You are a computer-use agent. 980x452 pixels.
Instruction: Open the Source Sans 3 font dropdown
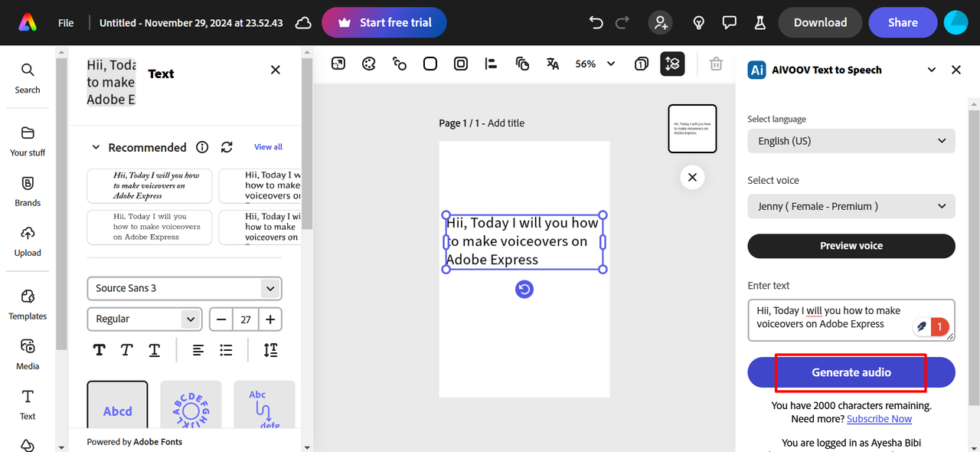pos(185,288)
